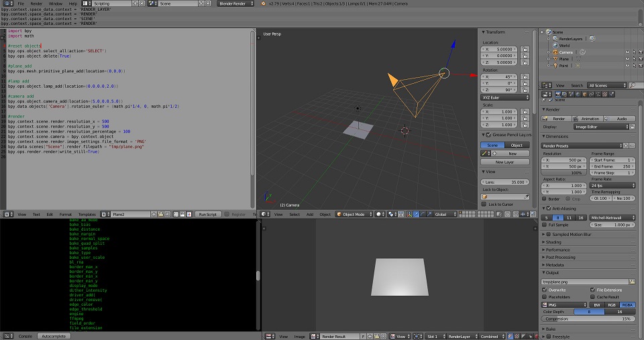Open the text editor type selector icon
Screen dimensions: 644x340
coord(8,215)
